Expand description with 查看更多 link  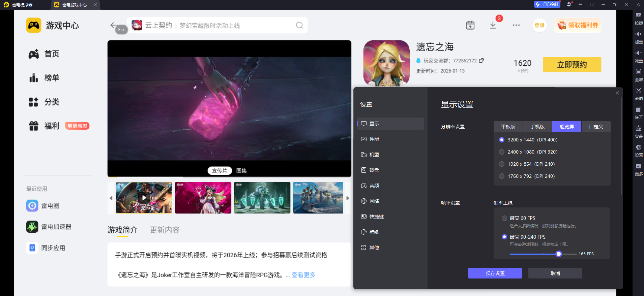[303, 275]
